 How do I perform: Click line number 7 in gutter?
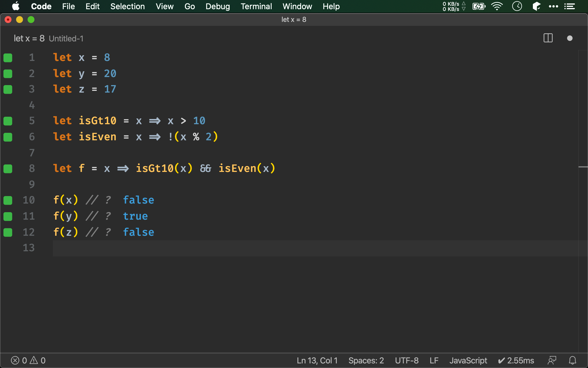click(32, 153)
